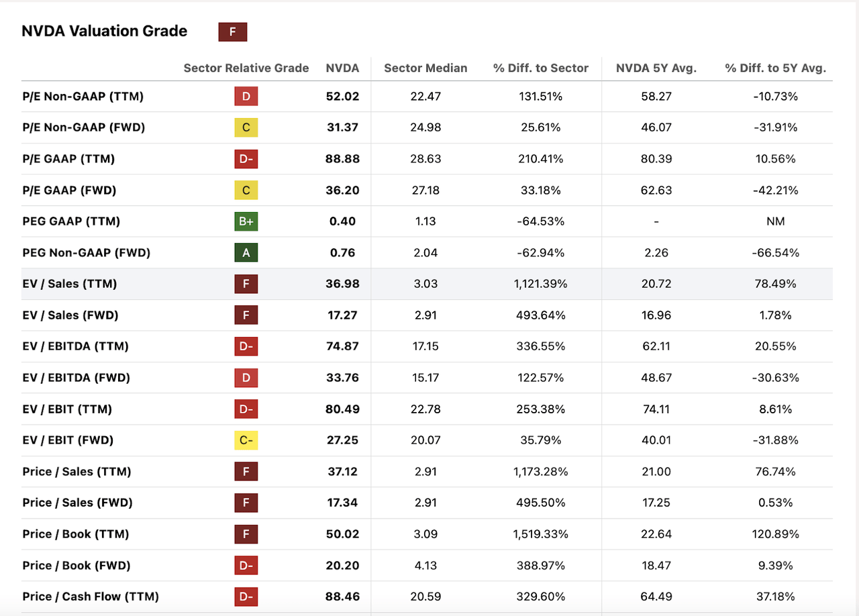Click the 329.60% sector difference value
859x616 pixels.
tap(541, 597)
